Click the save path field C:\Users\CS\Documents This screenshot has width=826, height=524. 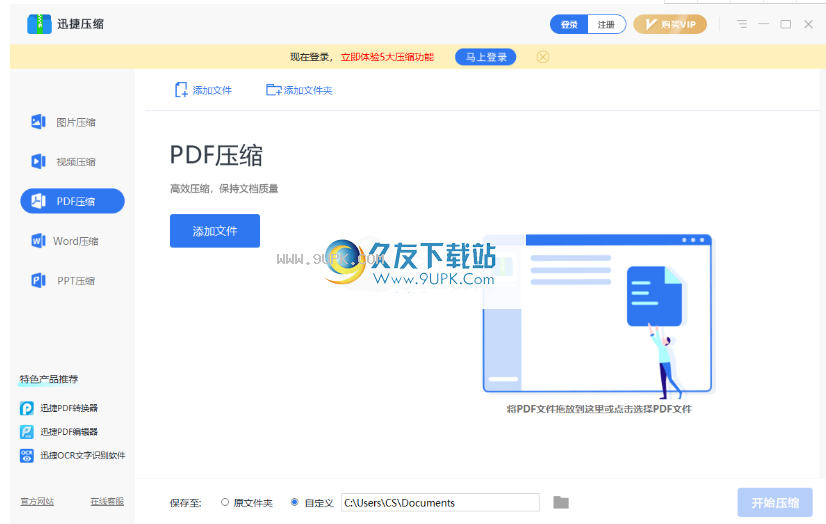[440, 502]
